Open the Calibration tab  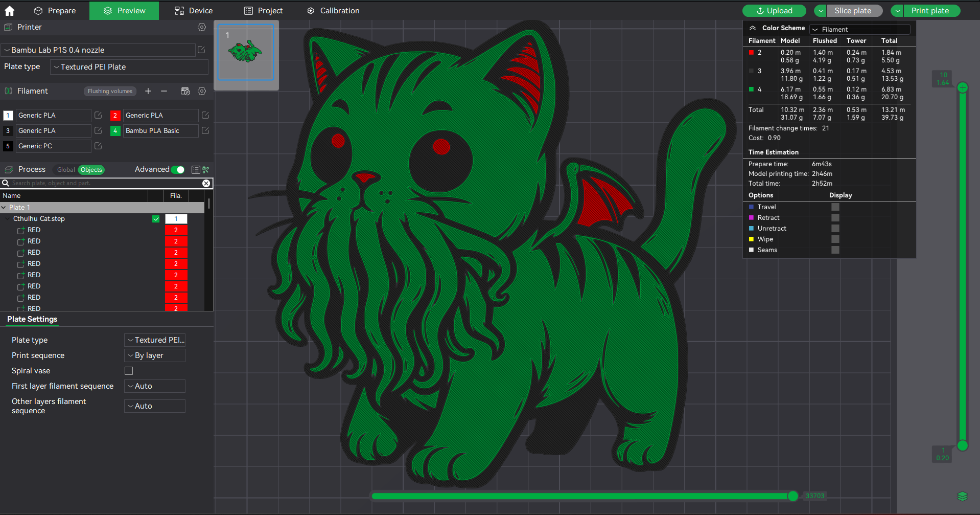click(333, 11)
